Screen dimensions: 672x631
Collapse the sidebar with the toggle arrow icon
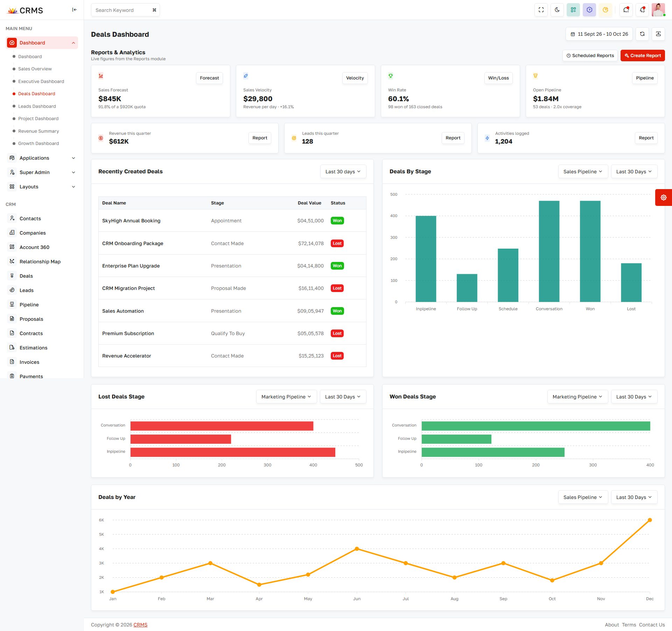click(x=74, y=10)
